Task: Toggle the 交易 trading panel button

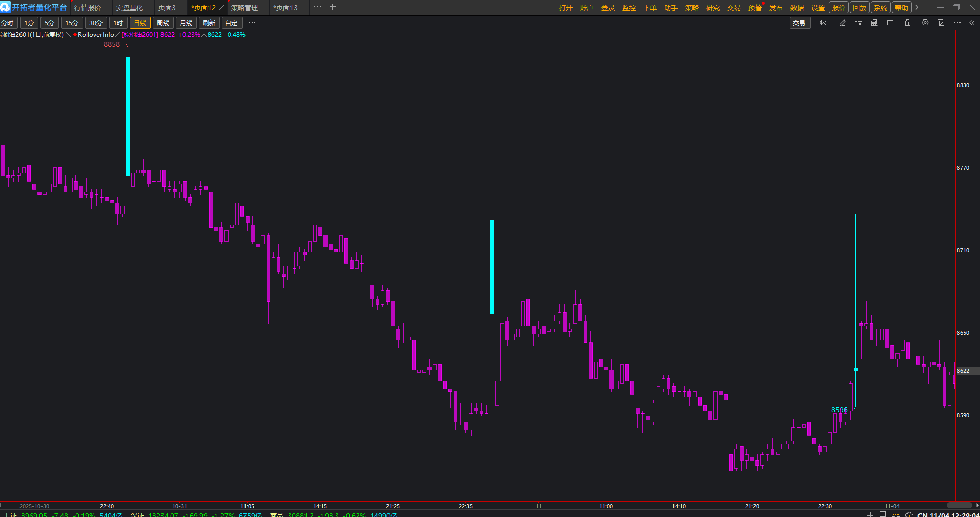Action: click(x=799, y=23)
